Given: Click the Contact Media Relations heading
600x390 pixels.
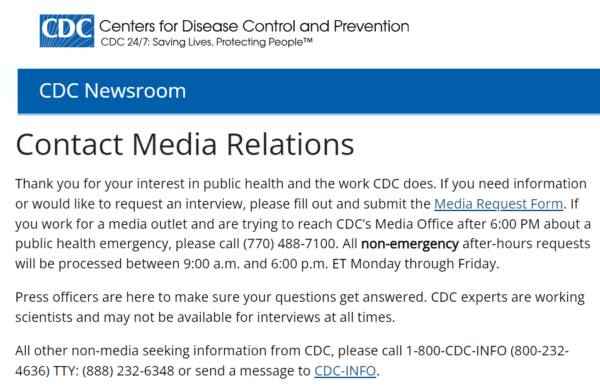Looking at the screenshot, I should [185, 144].
